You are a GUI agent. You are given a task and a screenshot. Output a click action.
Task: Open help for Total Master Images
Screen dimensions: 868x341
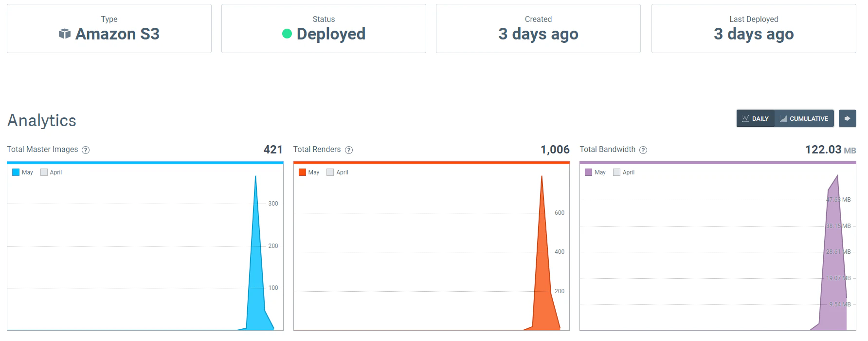pos(86,150)
